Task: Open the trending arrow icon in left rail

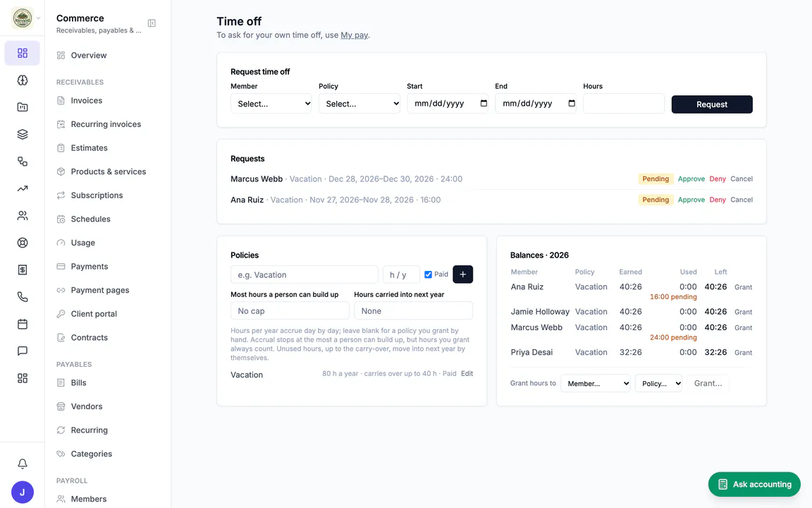Action: [23, 188]
